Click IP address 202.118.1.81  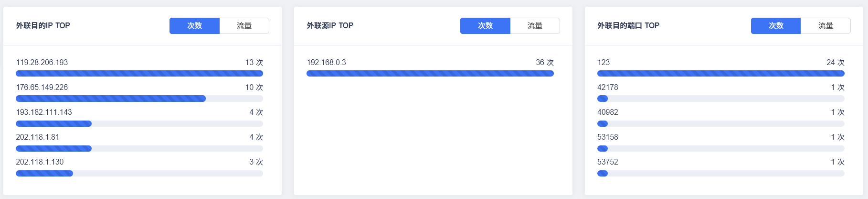tap(38, 137)
